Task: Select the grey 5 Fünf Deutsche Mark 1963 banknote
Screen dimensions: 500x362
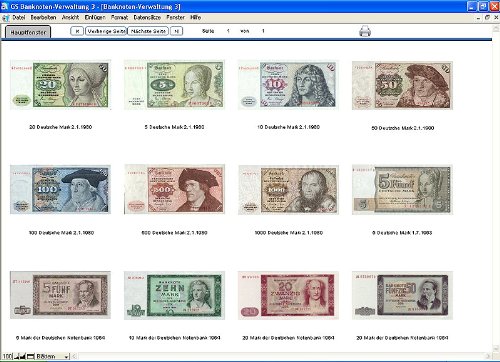Action: point(402,190)
